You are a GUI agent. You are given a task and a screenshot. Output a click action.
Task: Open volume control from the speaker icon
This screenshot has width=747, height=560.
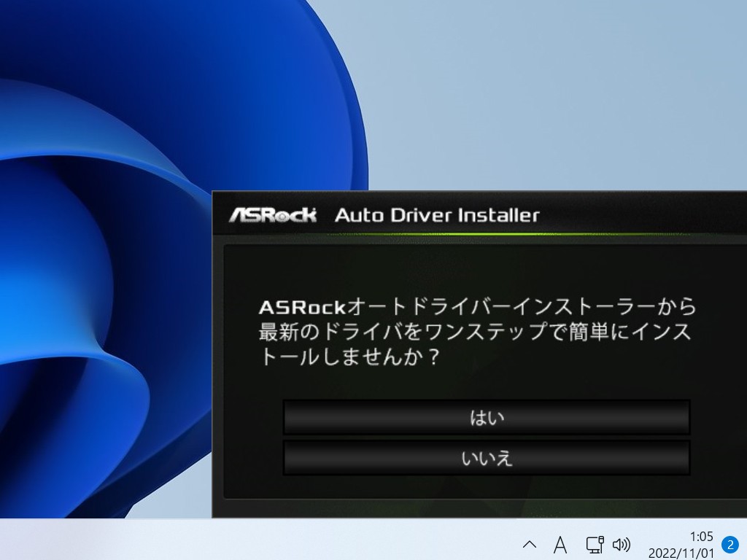click(x=622, y=544)
